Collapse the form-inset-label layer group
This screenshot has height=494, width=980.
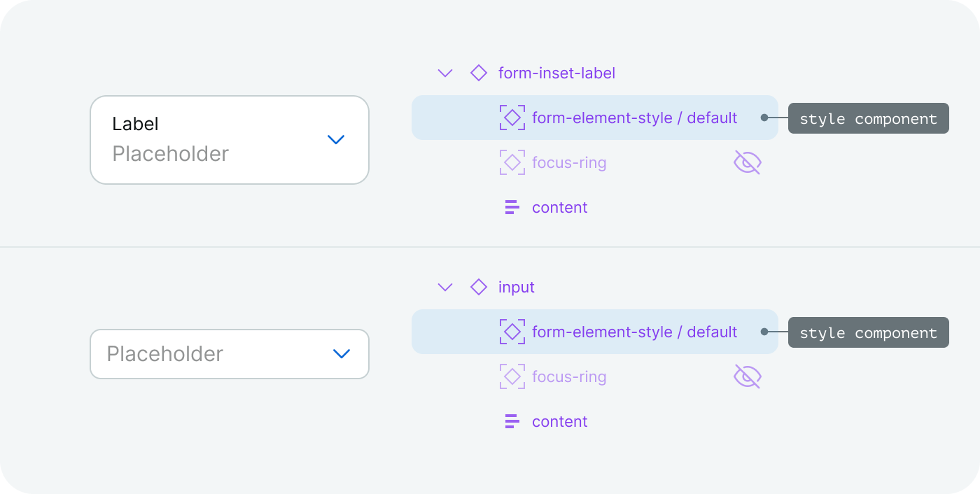click(445, 73)
